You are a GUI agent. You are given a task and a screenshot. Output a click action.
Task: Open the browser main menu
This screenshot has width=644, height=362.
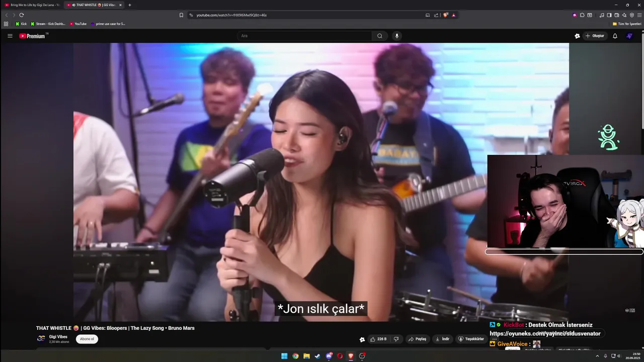point(639,15)
